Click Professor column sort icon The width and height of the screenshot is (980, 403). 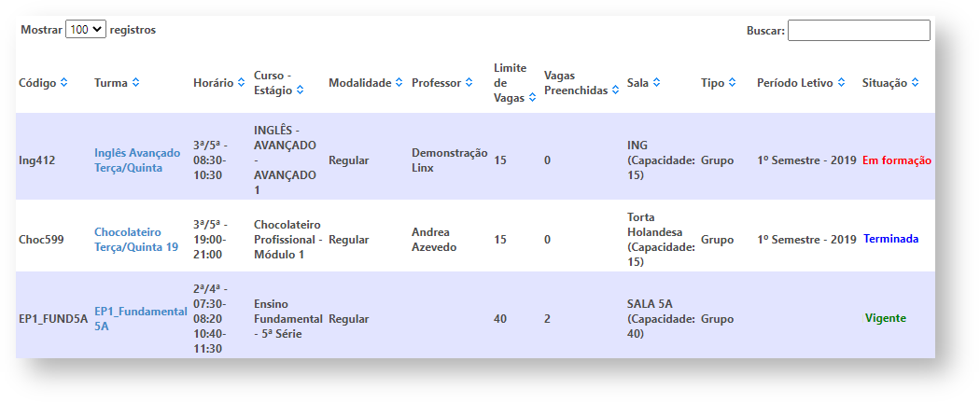(469, 83)
